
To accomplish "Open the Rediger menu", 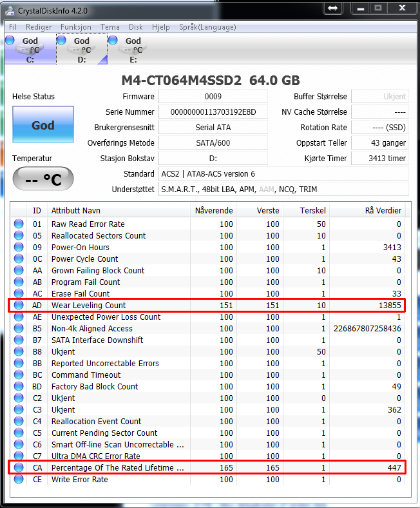I will (x=39, y=27).
